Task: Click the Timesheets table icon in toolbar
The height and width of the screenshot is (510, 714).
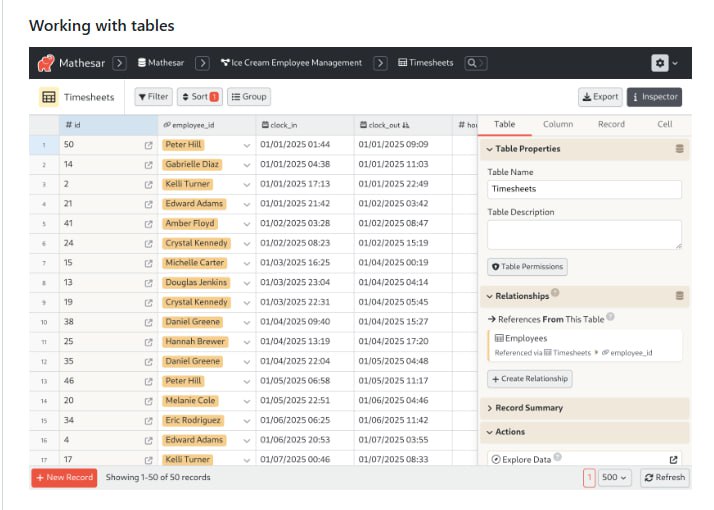Action: 48,97
